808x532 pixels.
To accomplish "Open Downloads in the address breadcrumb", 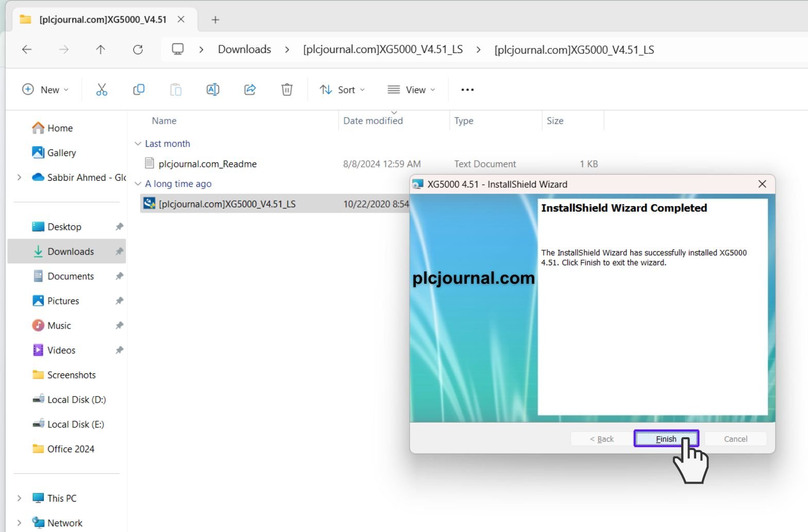I will coord(244,49).
